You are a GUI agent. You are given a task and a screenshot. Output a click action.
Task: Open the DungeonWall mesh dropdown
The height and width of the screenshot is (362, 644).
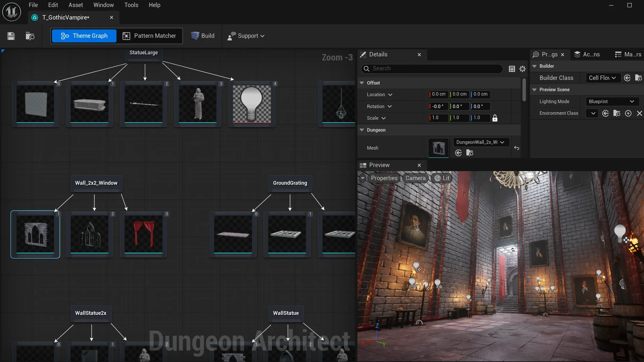pyautogui.click(x=481, y=142)
